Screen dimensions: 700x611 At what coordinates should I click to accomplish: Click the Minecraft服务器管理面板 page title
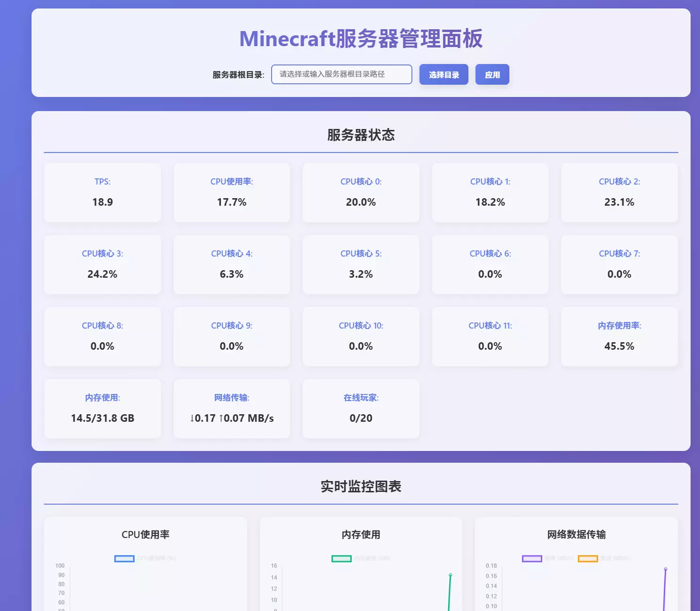[361, 39]
